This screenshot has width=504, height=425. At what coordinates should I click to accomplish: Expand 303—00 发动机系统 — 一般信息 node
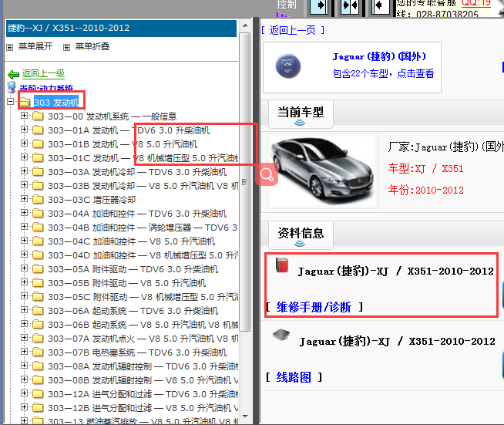pyautogui.click(x=24, y=116)
